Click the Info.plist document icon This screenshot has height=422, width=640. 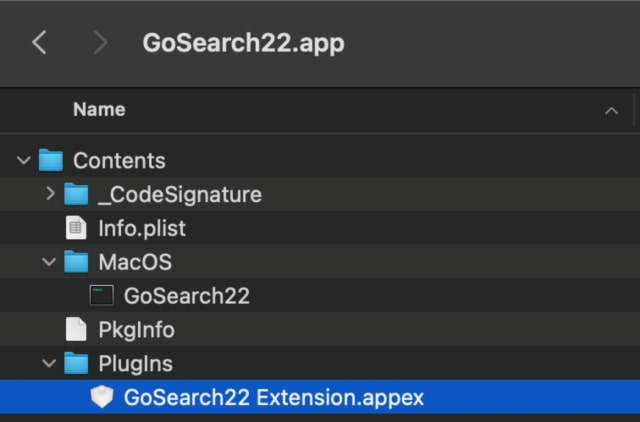pyautogui.click(x=76, y=228)
